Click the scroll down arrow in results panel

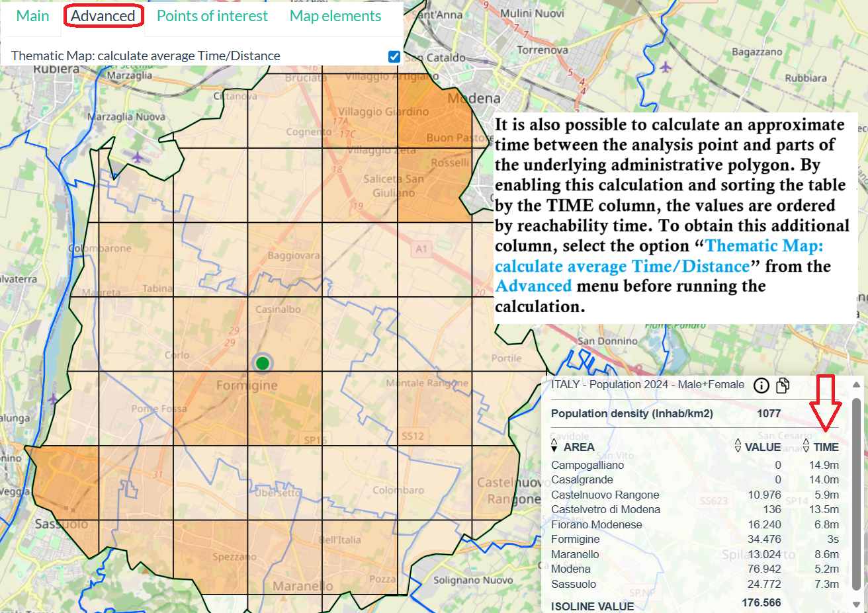click(x=857, y=604)
